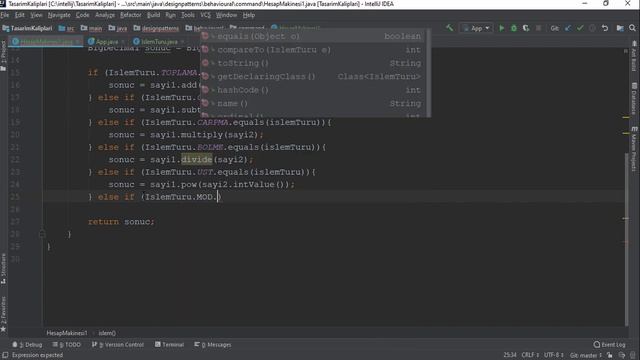Open the Structure tool window side tab

(3, 269)
